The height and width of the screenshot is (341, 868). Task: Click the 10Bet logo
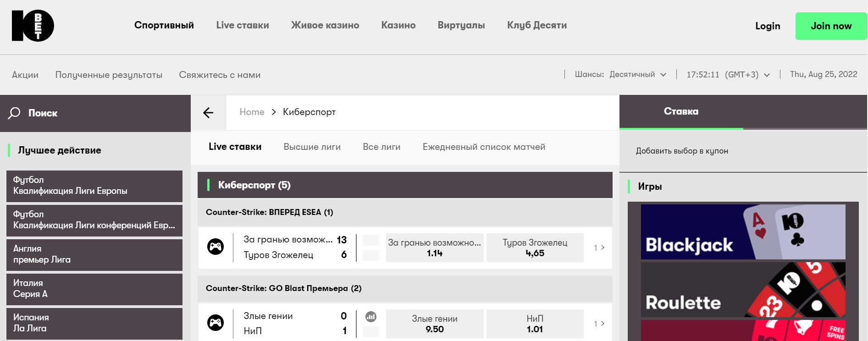coord(33,26)
